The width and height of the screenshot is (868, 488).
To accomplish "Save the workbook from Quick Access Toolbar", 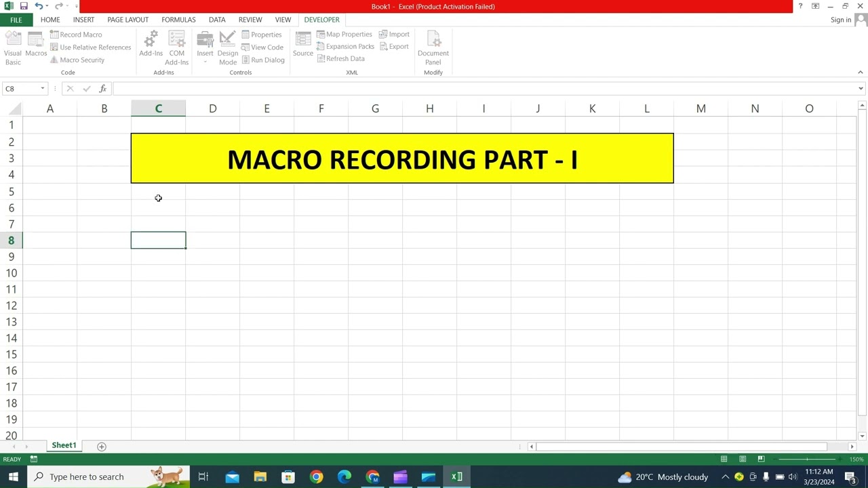I will (x=24, y=6).
